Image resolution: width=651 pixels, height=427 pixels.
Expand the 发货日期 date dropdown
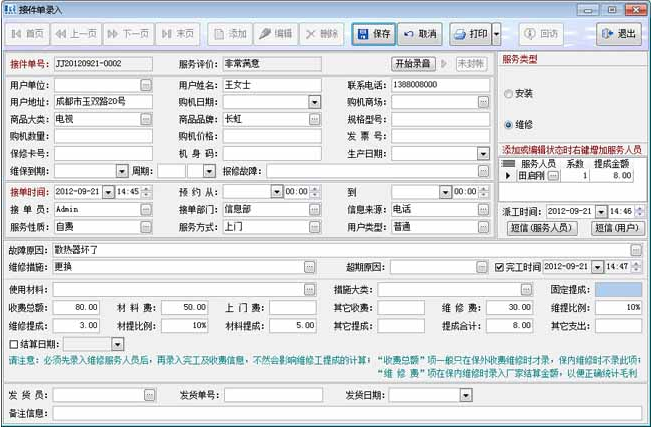click(x=466, y=395)
